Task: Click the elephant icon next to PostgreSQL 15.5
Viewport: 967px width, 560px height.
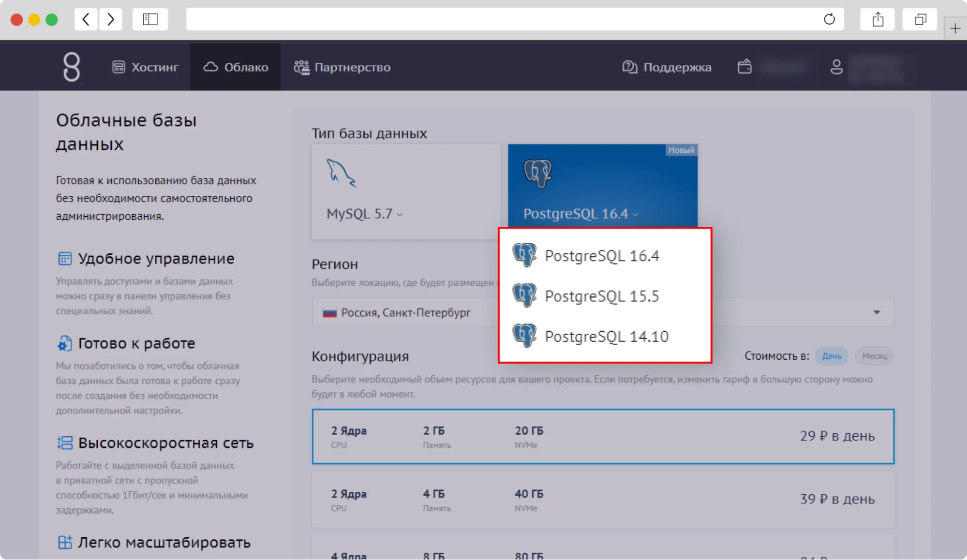Action: tap(526, 295)
